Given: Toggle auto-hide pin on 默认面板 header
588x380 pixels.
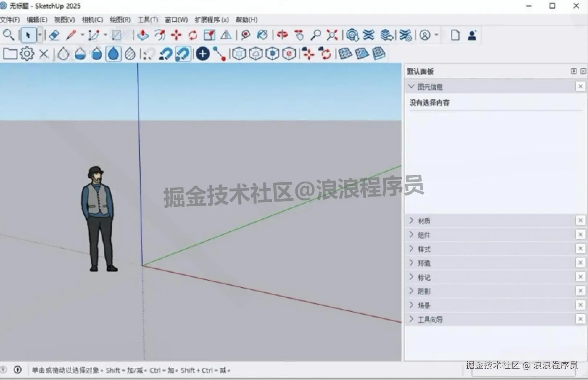Looking at the screenshot, I should coord(574,71).
